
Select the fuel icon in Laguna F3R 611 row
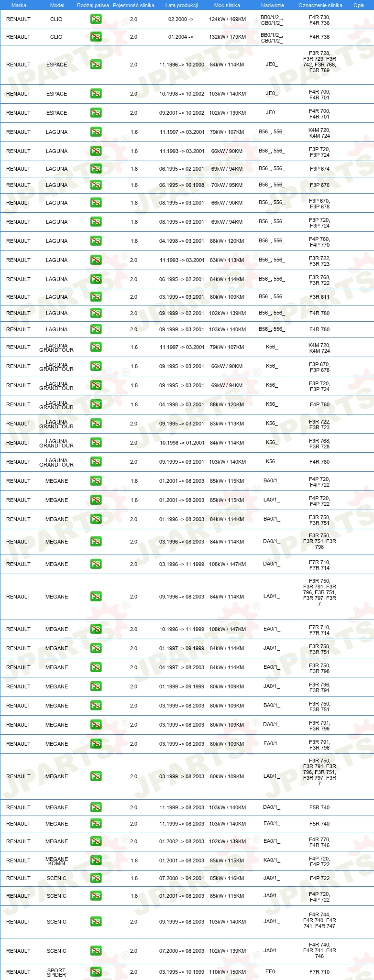click(x=96, y=297)
